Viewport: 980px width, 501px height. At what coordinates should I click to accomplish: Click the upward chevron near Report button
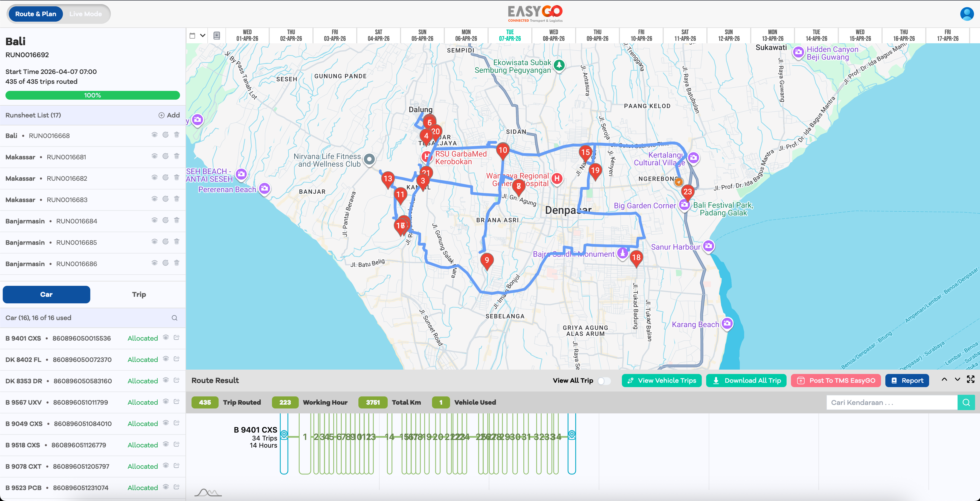[x=944, y=379]
